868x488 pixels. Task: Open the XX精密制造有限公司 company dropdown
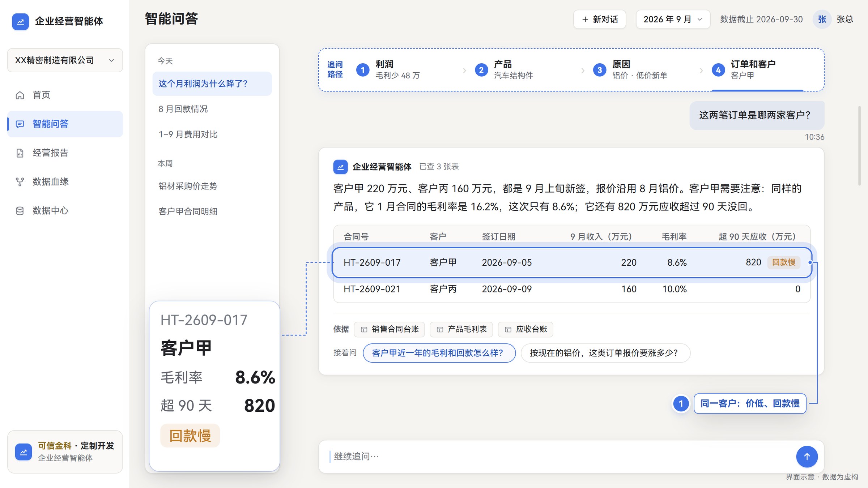coord(65,60)
